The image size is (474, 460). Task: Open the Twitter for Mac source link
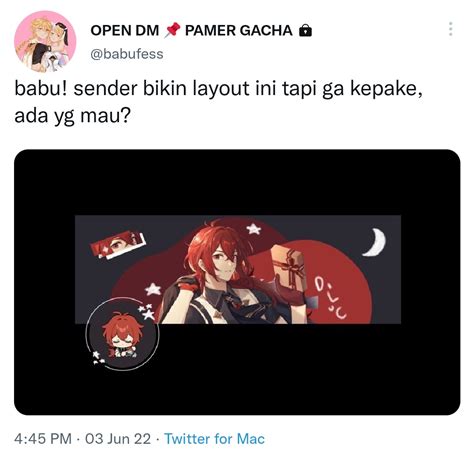tap(215, 439)
